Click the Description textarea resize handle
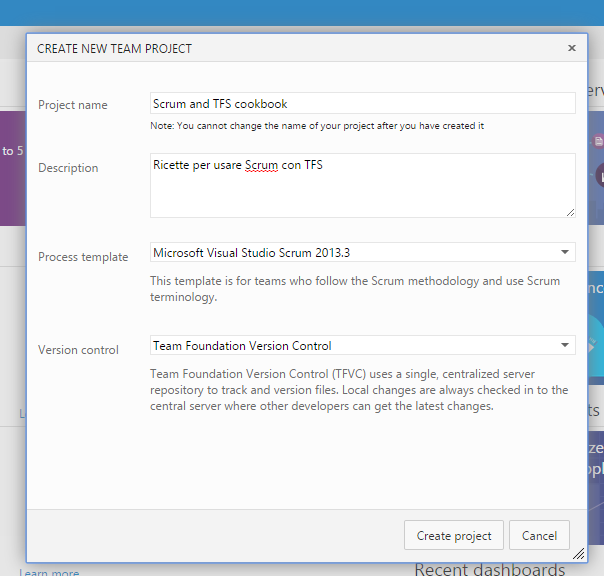604x576 pixels. click(x=570, y=212)
